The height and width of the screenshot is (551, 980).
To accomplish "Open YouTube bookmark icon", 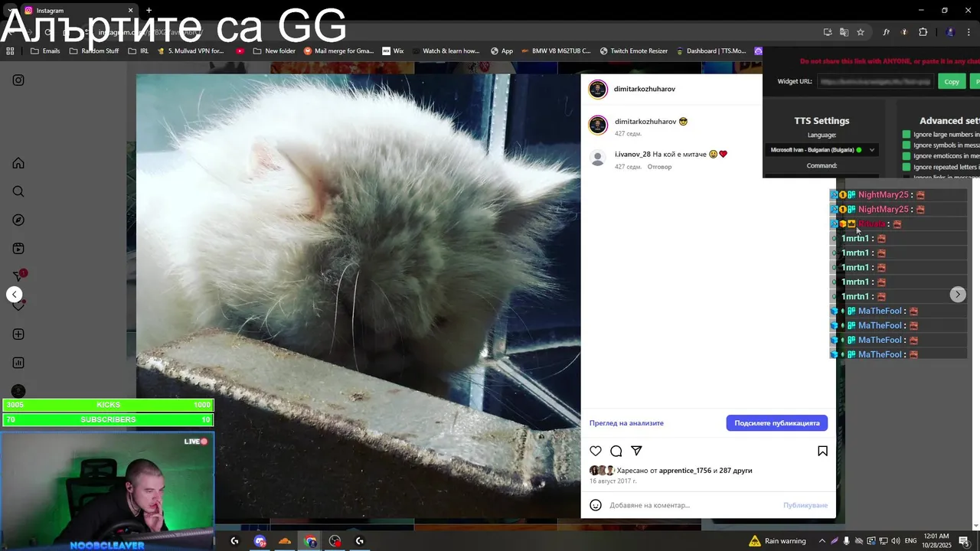I will (240, 51).
